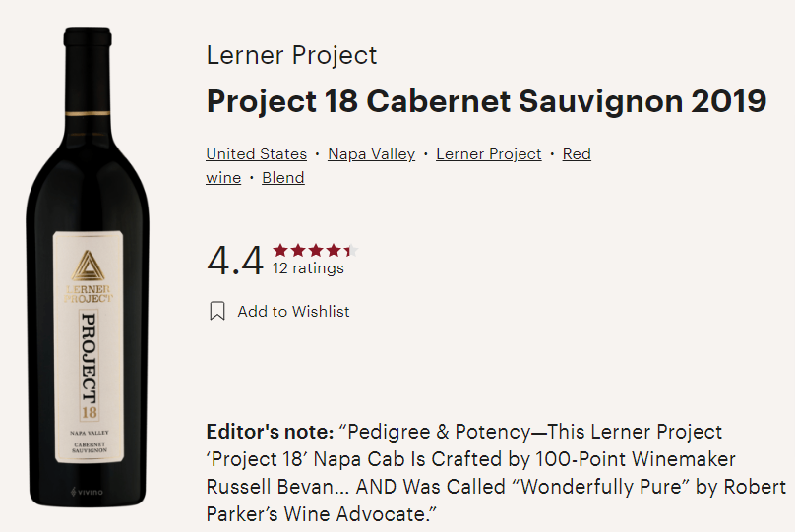Click the Project 18 Cabernet Sauvignon 2019 title
795x532 pixels.
[x=486, y=101]
